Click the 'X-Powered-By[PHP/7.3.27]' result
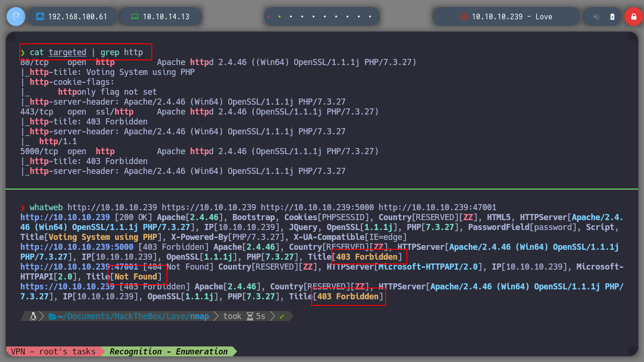Screen dimensions: 644x362 228,237
